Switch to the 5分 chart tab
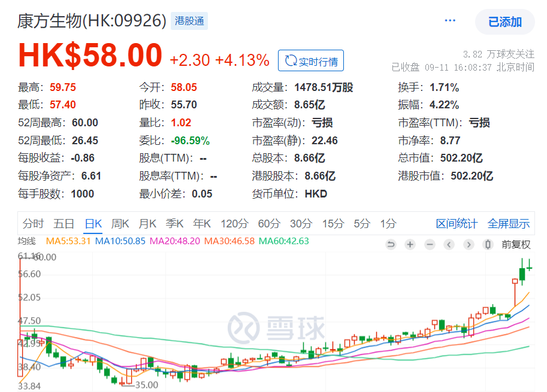The height and width of the screenshot is (392, 547). tap(362, 224)
